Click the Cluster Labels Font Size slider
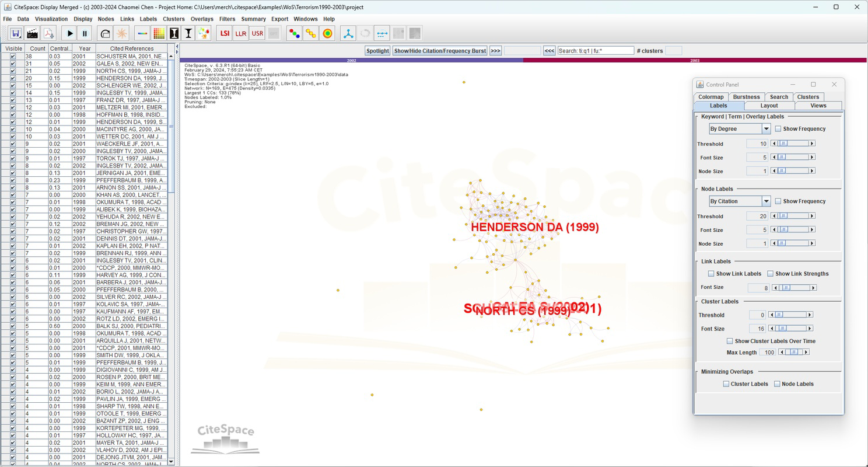The height and width of the screenshot is (467, 868). [x=790, y=329]
